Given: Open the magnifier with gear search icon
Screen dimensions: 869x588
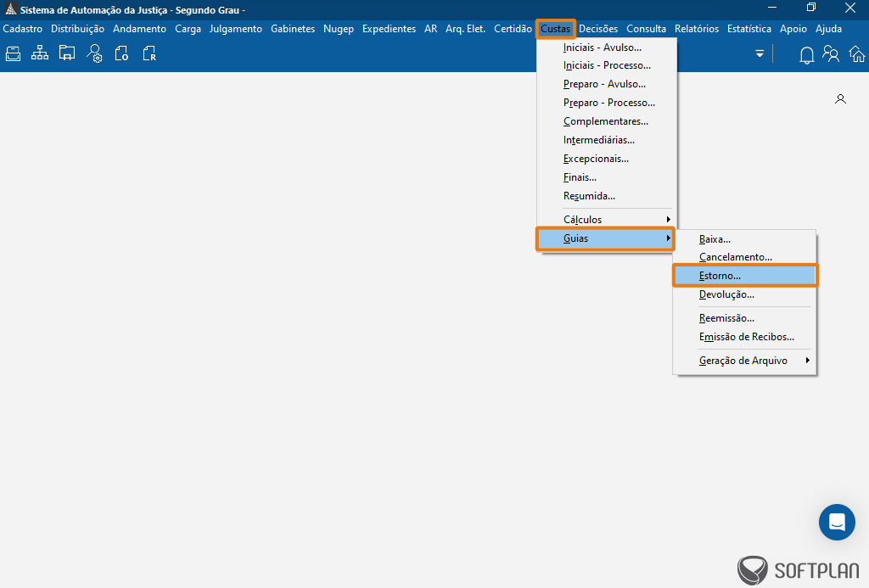Looking at the screenshot, I should (94, 53).
